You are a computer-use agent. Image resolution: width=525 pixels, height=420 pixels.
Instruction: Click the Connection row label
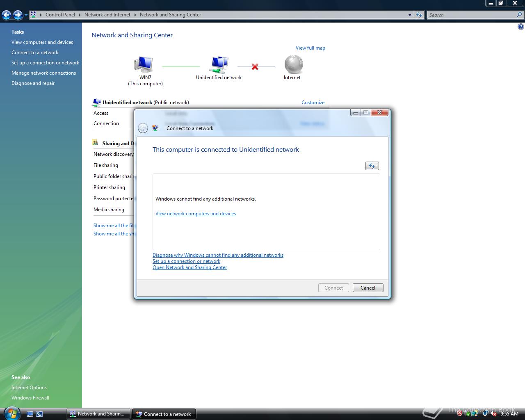click(106, 123)
